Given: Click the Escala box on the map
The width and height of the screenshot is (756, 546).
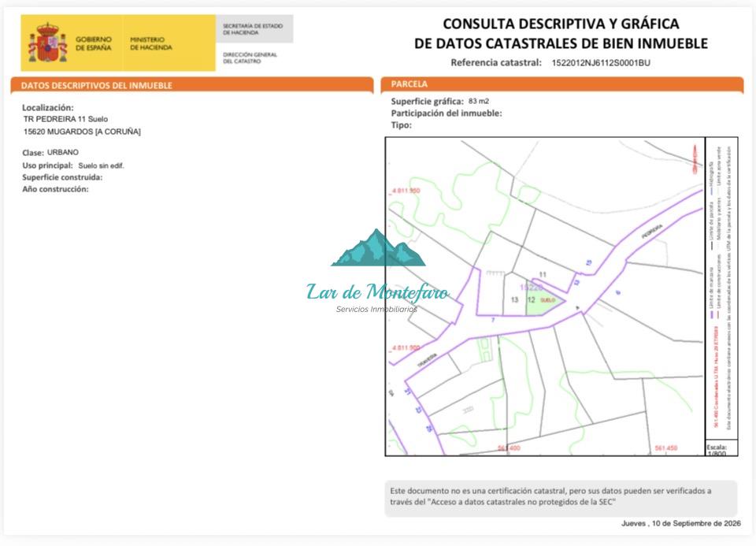Looking at the screenshot, I should [721, 448].
